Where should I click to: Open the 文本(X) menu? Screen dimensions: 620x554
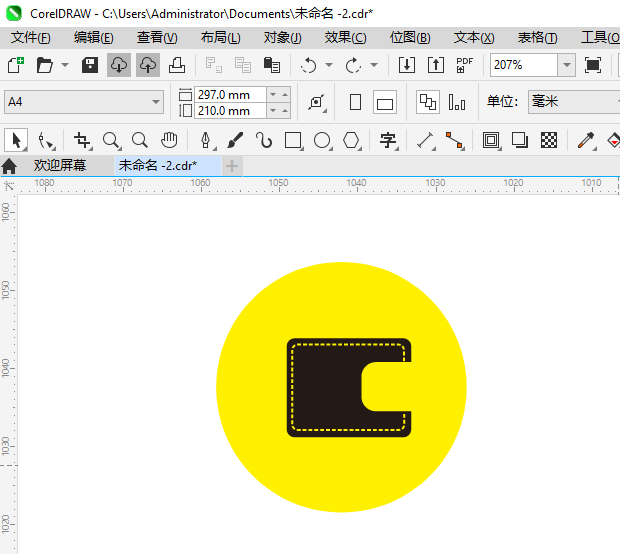(474, 38)
